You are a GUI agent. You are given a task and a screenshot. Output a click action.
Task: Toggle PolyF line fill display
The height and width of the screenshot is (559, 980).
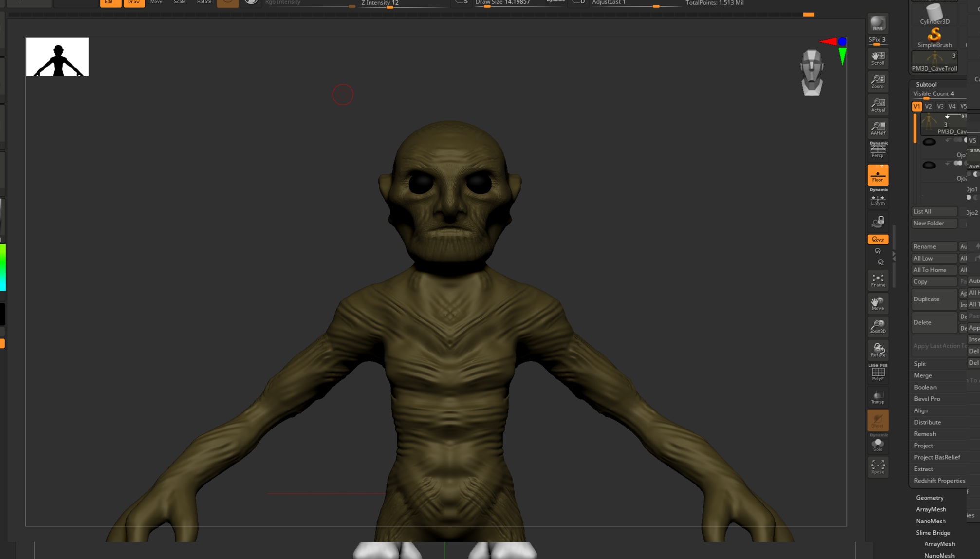[x=877, y=373]
